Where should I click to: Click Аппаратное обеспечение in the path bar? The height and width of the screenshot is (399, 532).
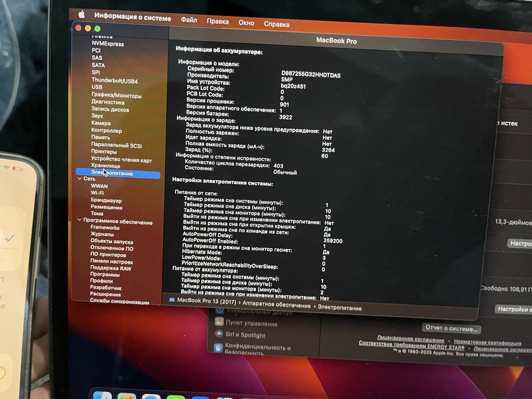277,305
